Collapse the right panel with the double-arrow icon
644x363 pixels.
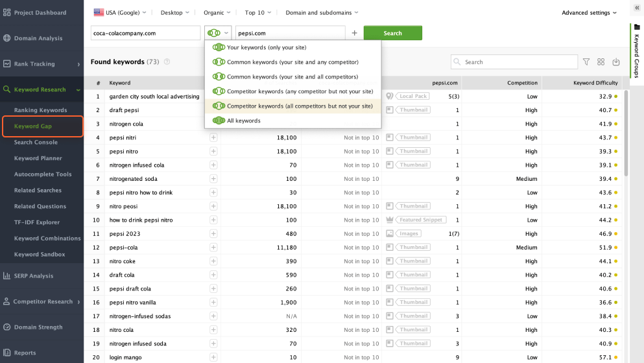(636, 8)
